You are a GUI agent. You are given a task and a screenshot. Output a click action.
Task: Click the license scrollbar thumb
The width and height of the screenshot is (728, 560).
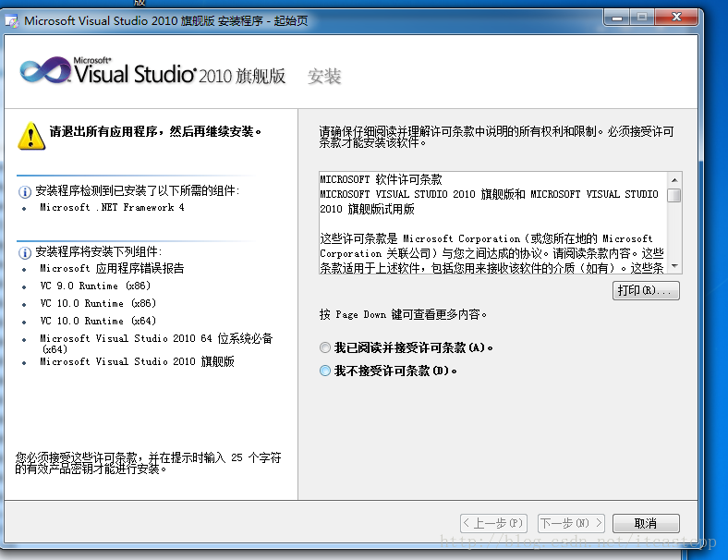[x=674, y=195]
